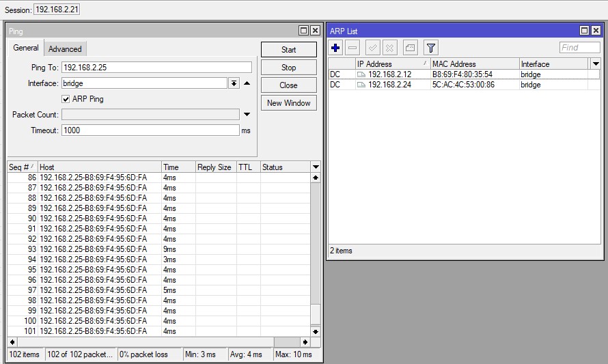Remove ARP entry with the minus icon

tap(353, 48)
